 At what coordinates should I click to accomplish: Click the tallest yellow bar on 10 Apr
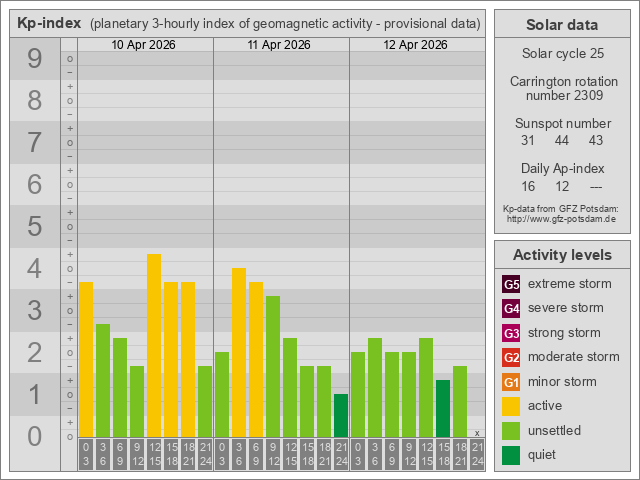pyautogui.click(x=154, y=345)
